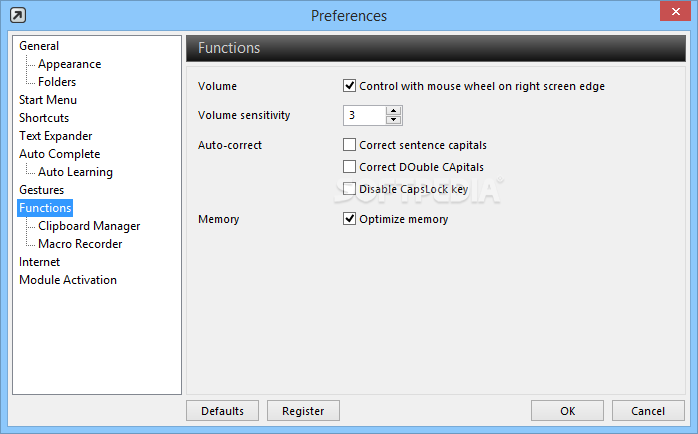Enable Correct sentence capitals

coord(349,145)
